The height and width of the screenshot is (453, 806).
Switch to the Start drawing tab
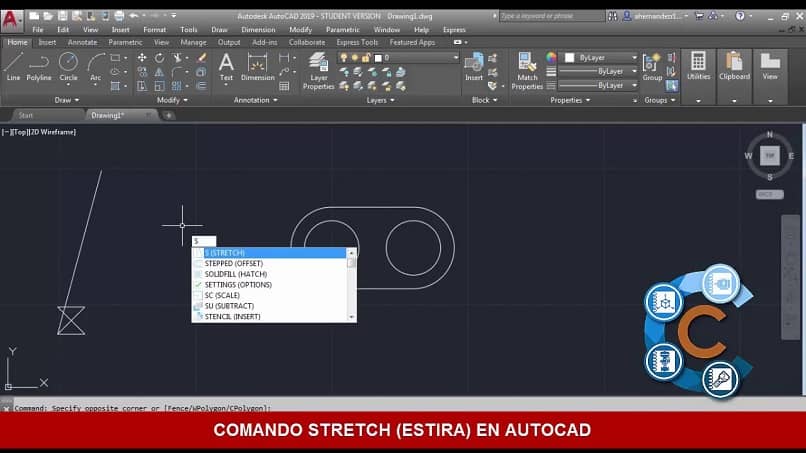pos(26,115)
